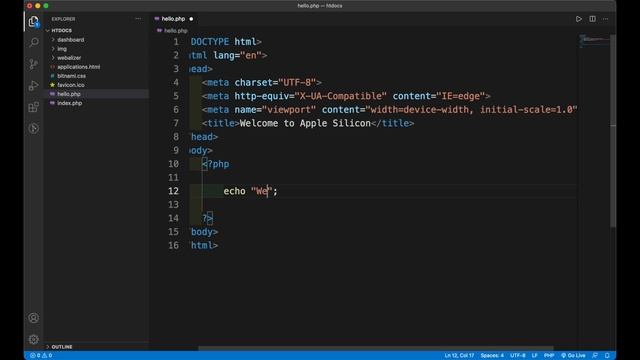Click the unsaved dot on hello.php tab
This screenshot has width=640, height=360.
pyautogui.click(x=191, y=19)
